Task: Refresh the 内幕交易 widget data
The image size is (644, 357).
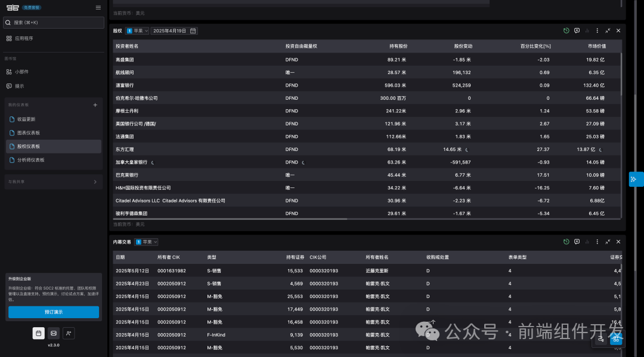Action: pyautogui.click(x=566, y=242)
